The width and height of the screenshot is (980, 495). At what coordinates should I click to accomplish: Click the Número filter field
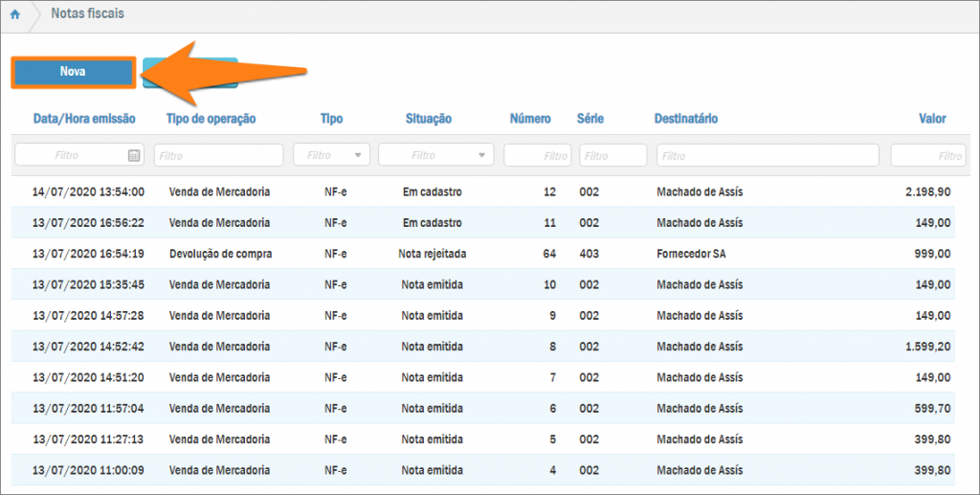click(x=537, y=155)
